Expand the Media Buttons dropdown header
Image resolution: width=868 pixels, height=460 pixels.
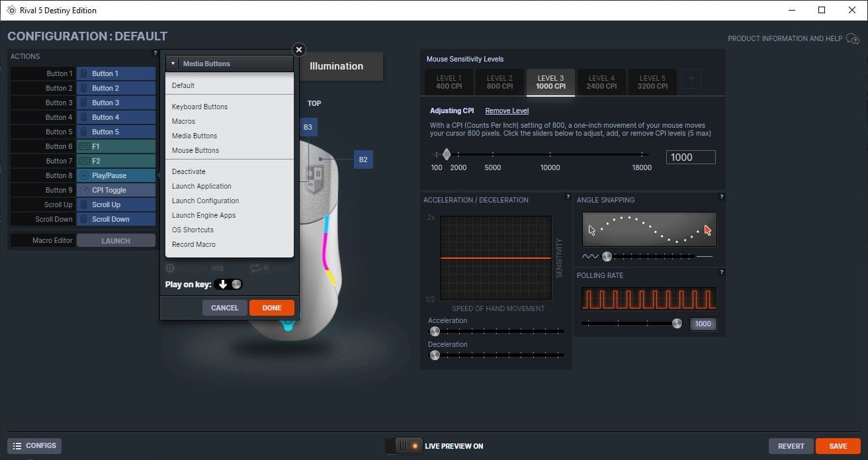(x=230, y=64)
